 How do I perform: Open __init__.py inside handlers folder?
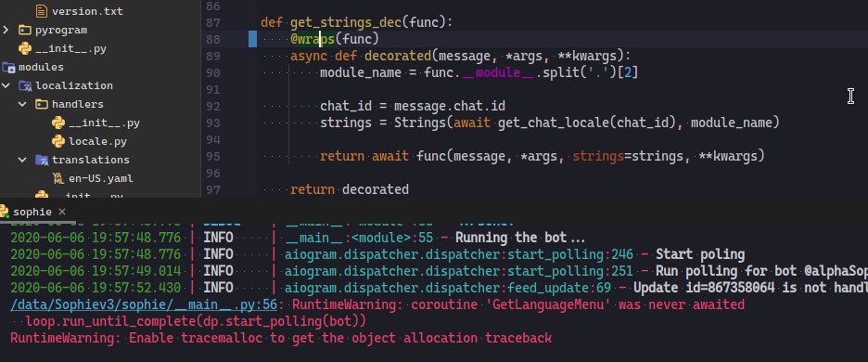tap(104, 123)
